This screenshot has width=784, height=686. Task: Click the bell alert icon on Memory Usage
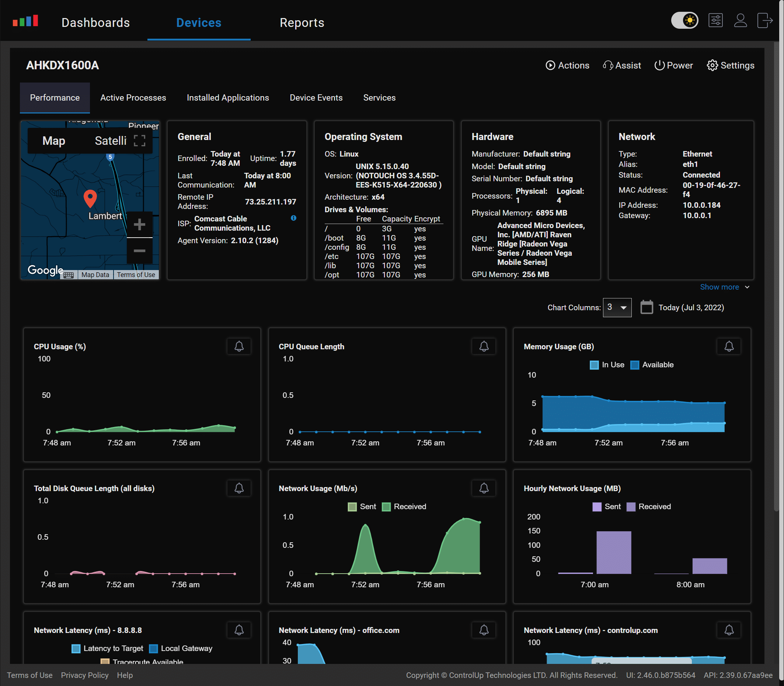[729, 347]
